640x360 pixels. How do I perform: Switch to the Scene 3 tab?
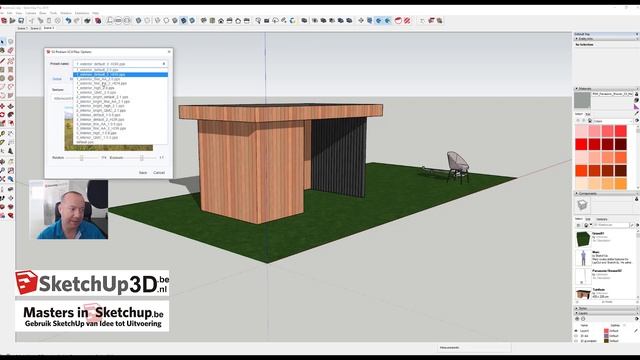pos(49,28)
